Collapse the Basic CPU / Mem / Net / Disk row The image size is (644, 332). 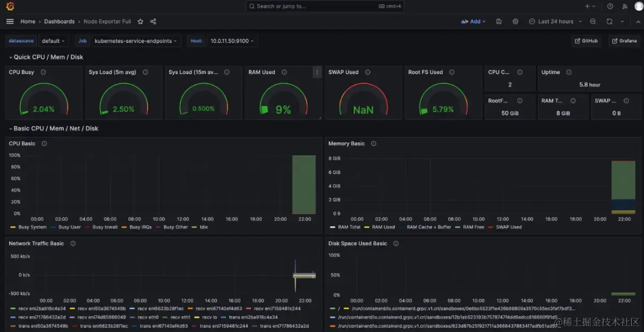pos(11,128)
